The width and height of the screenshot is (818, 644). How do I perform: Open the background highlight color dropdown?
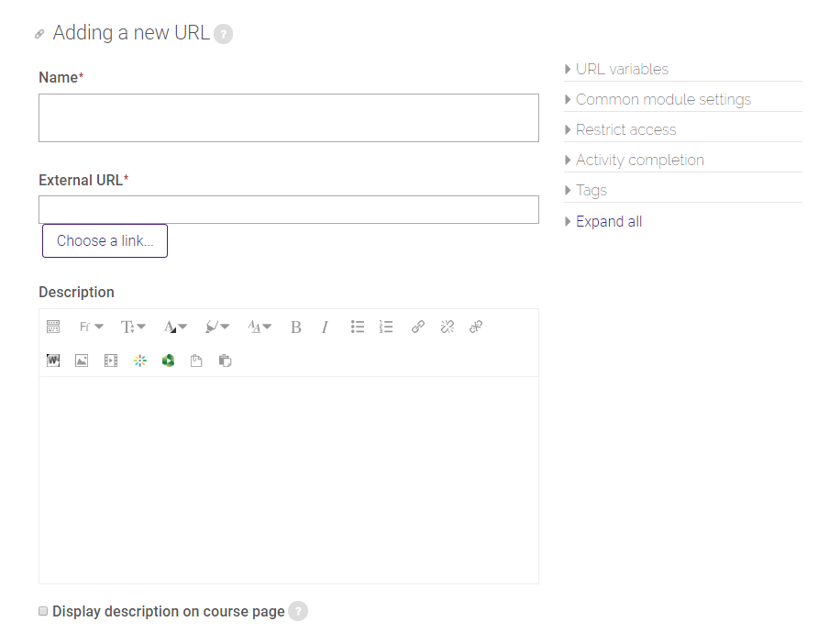coord(217,327)
